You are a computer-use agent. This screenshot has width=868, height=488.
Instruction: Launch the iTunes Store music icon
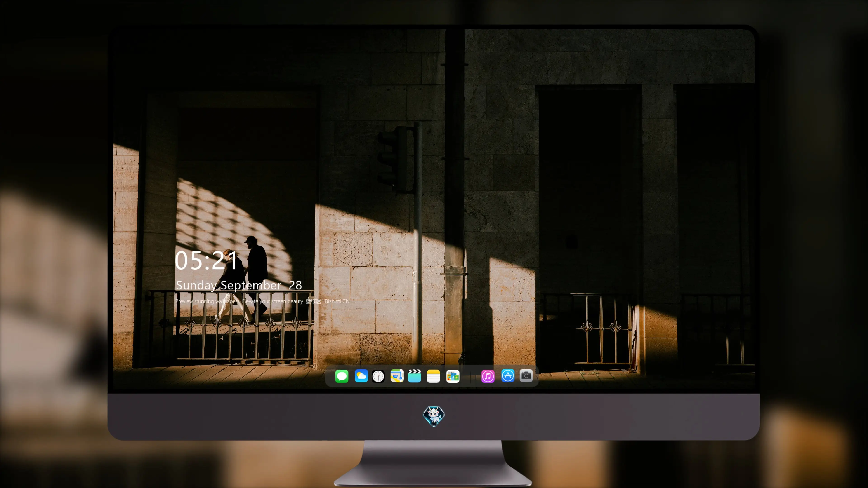click(x=488, y=376)
